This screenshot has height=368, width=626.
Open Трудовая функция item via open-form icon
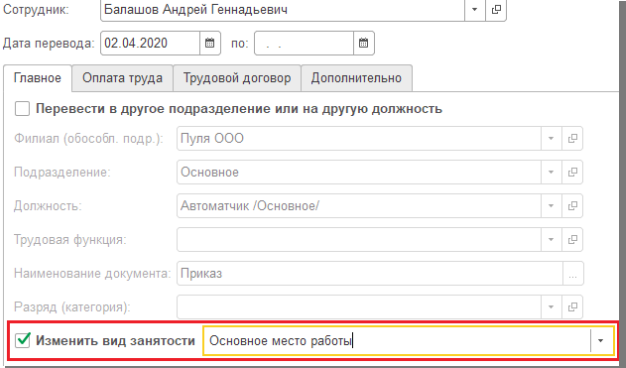[572, 239]
